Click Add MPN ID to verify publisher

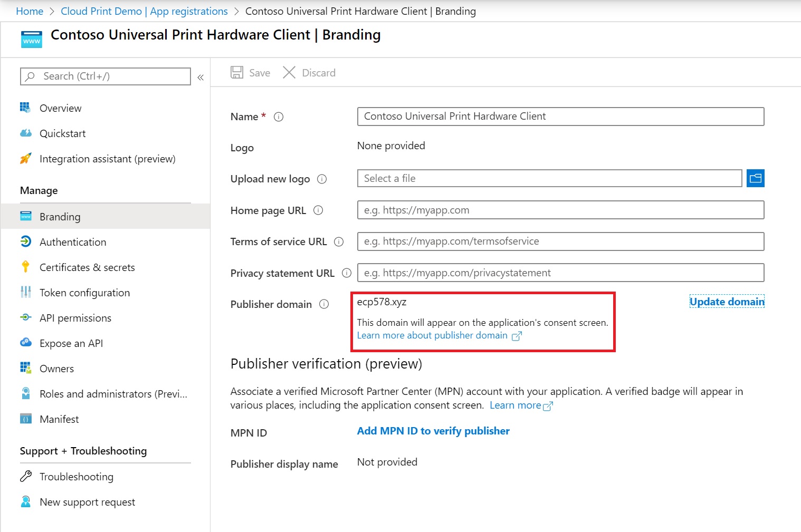tap(433, 431)
